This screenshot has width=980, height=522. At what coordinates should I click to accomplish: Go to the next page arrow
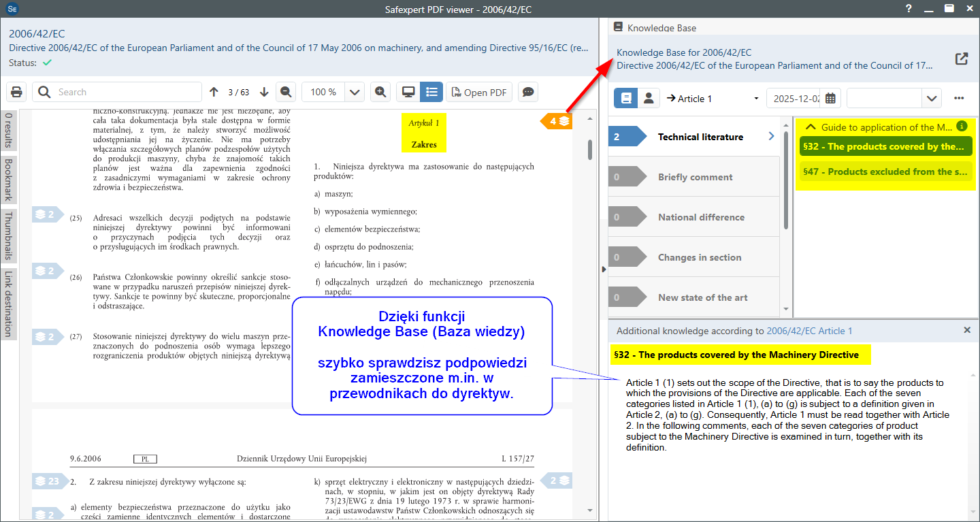tap(265, 92)
